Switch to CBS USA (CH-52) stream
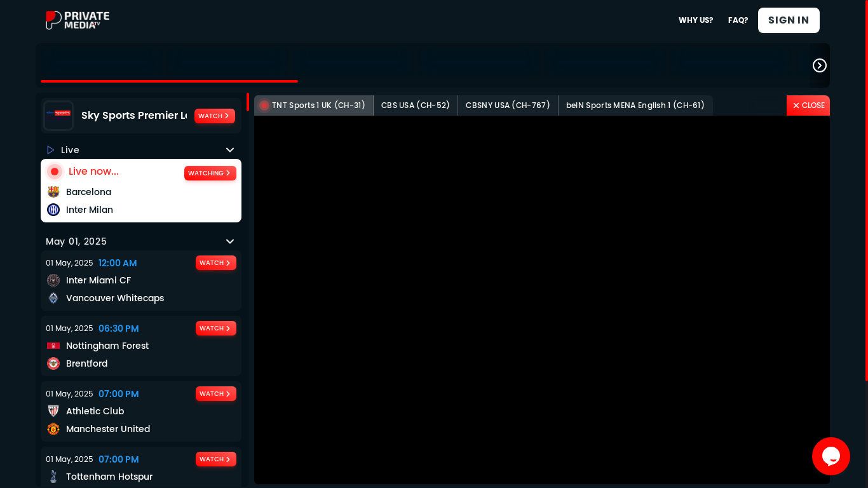This screenshot has height=488, width=868. pyautogui.click(x=416, y=105)
